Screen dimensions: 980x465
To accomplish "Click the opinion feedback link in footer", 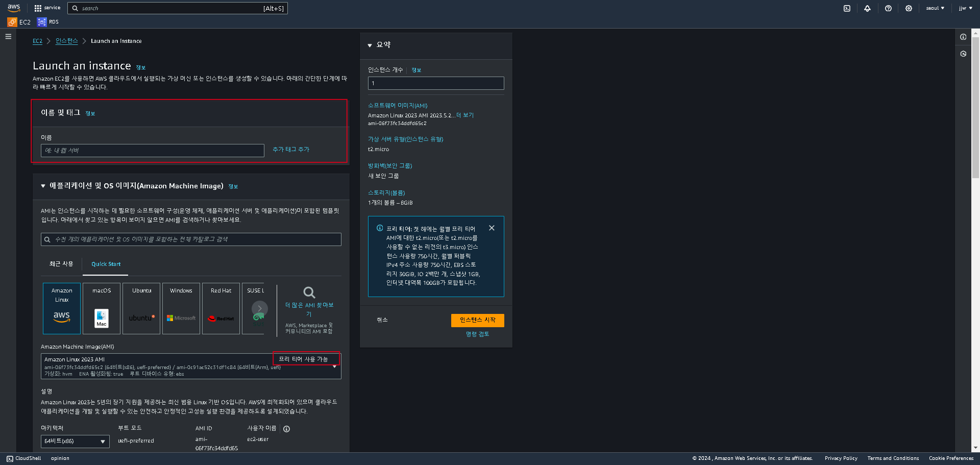I will tap(60, 458).
